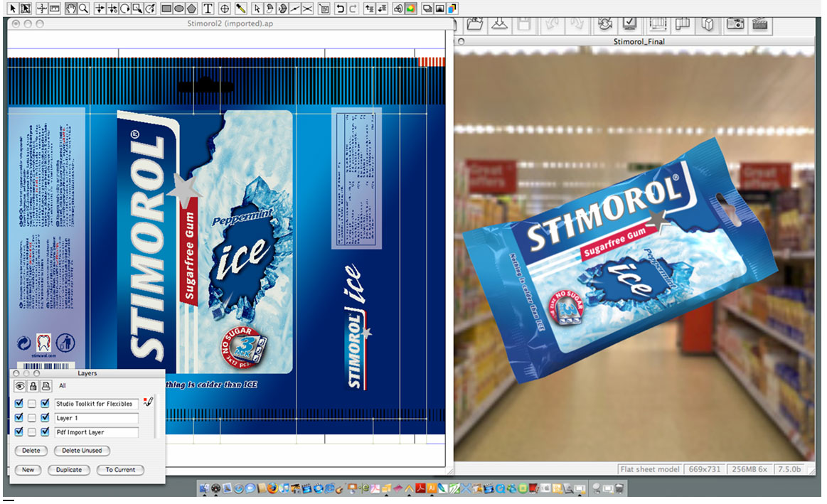Image resolution: width=827 pixels, height=504 pixels.
Task: Toggle lock checkbox for Studio Toolkit for Flexibles layer
Action: [x=32, y=403]
